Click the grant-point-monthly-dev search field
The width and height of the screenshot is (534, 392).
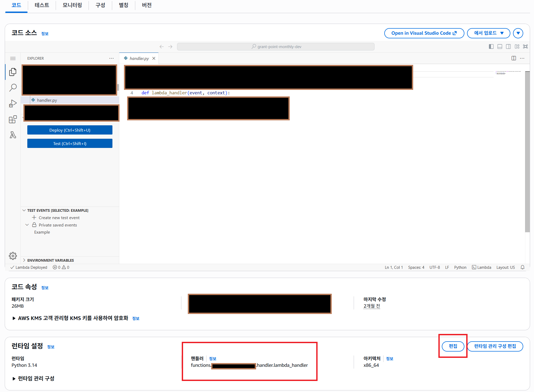tap(276, 47)
